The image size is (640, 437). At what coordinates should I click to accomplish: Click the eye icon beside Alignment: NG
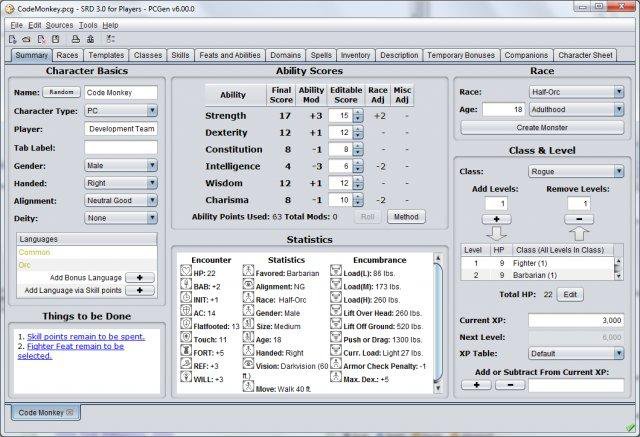248,284
